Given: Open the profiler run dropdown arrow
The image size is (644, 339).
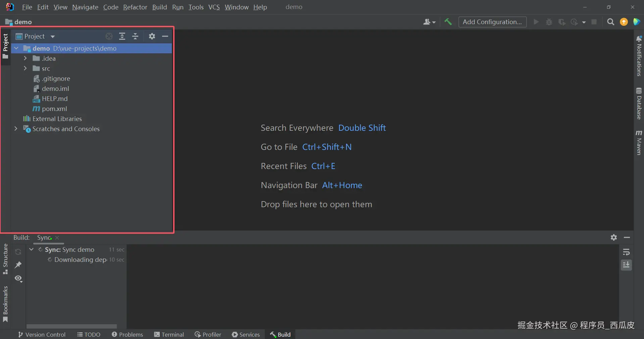Looking at the screenshot, I should point(584,22).
